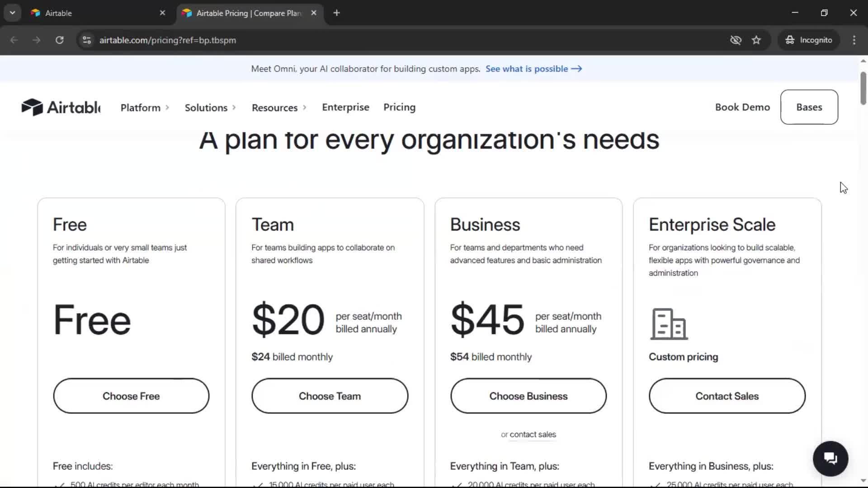Click the 'Meet Omni' banner text
Image resolution: width=868 pixels, height=488 pixels.
click(366, 69)
